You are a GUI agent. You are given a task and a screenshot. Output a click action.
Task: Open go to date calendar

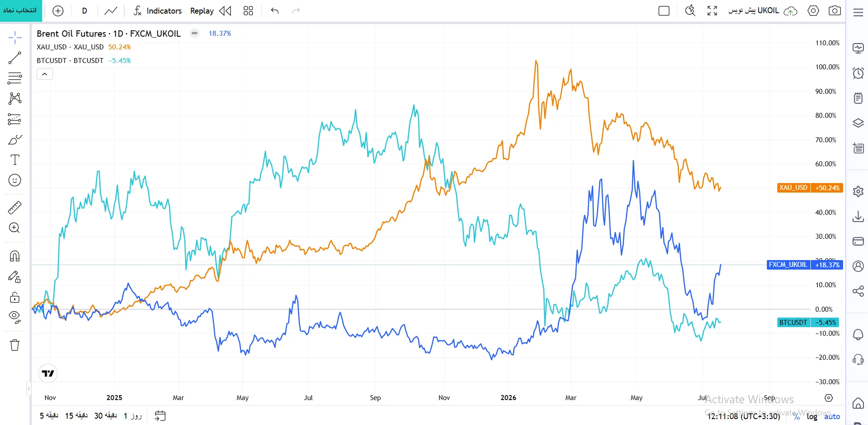(160, 415)
